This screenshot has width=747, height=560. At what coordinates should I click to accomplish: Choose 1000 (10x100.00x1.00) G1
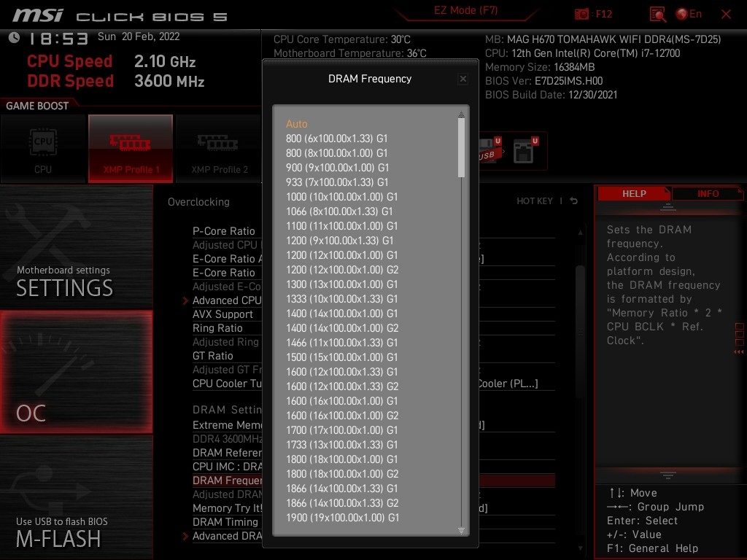point(341,197)
